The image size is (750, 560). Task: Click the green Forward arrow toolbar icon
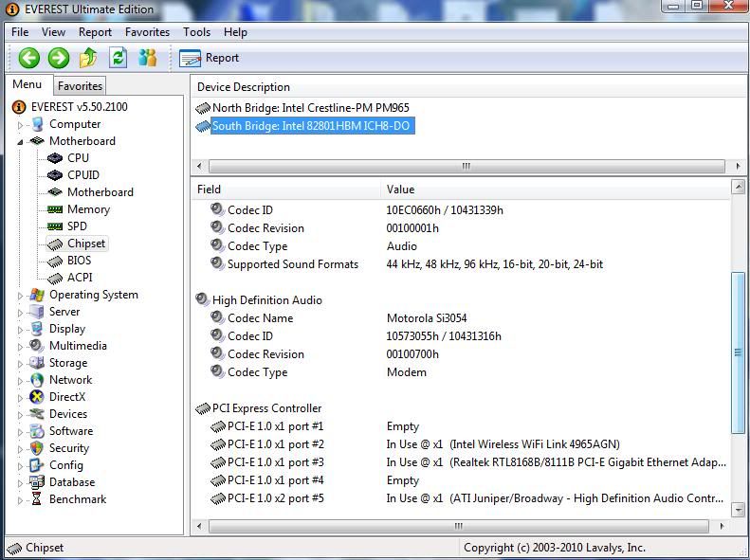point(59,58)
